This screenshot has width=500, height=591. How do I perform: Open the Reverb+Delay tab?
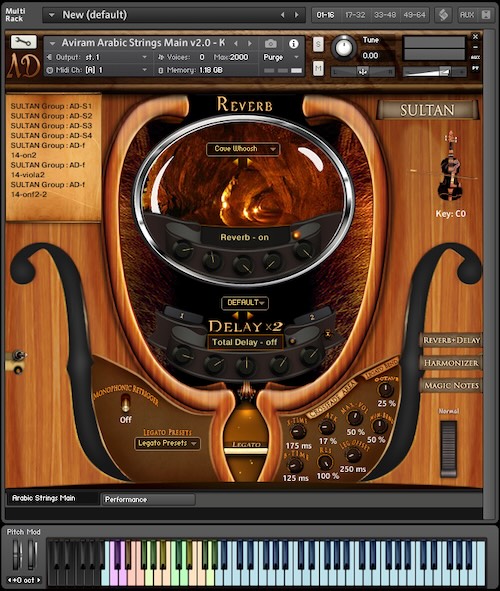(451, 340)
